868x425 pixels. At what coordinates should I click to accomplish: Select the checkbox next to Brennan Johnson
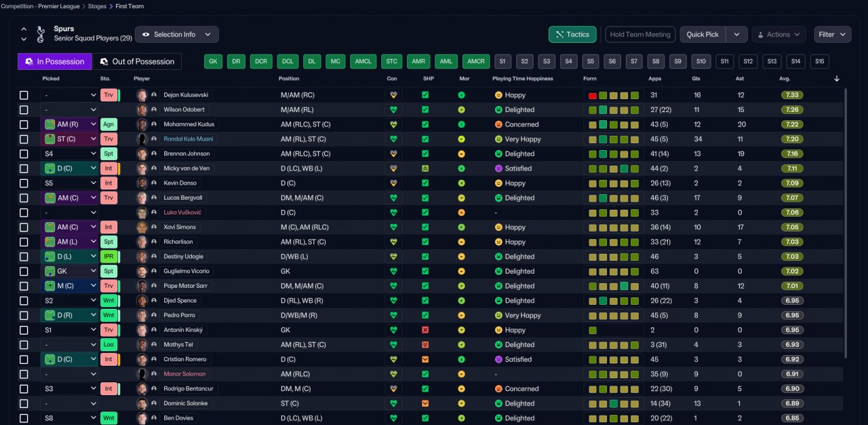pyautogui.click(x=24, y=154)
